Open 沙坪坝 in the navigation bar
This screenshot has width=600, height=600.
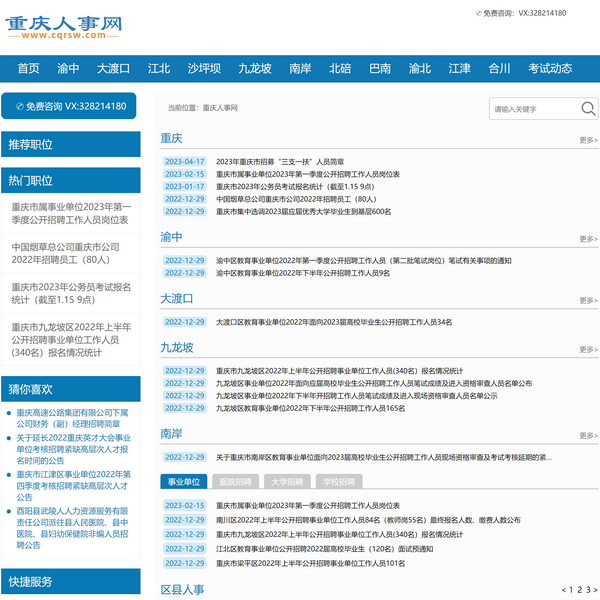pyautogui.click(x=204, y=69)
